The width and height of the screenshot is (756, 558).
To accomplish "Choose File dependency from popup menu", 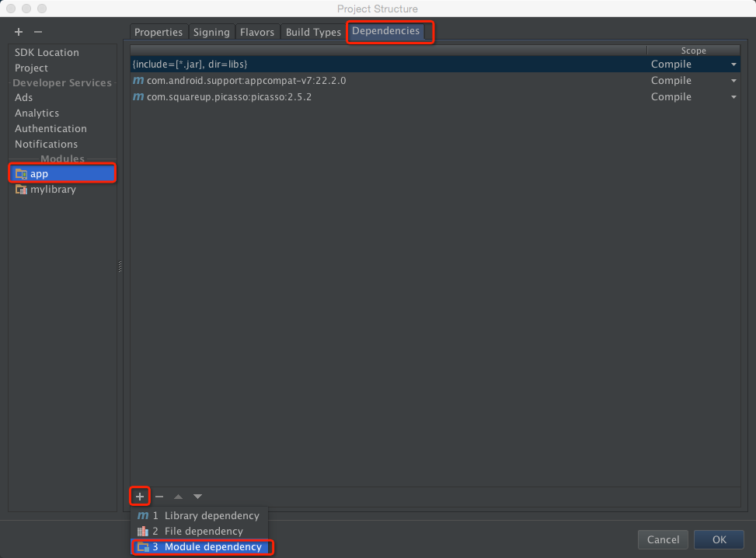I will point(199,531).
